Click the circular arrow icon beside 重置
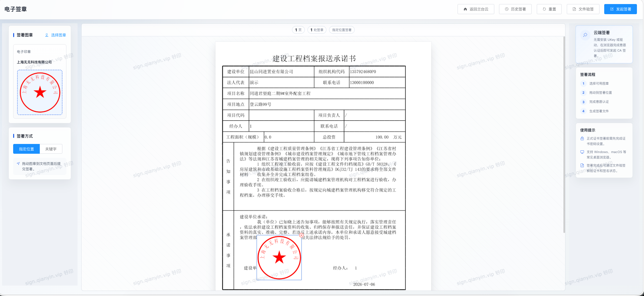This screenshot has width=644, height=296. 544,9
